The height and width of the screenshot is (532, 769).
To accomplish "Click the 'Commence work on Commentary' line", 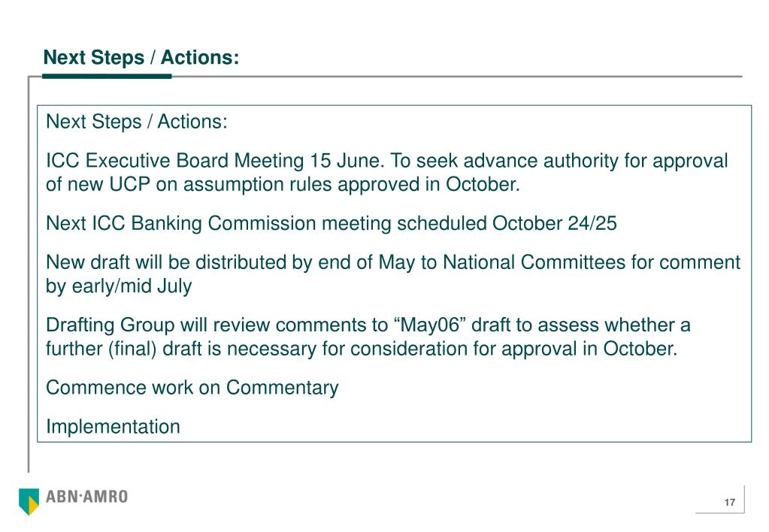I will tap(192, 388).
